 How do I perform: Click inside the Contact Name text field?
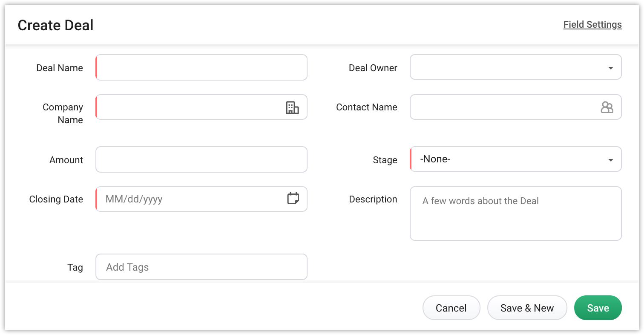coord(503,107)
